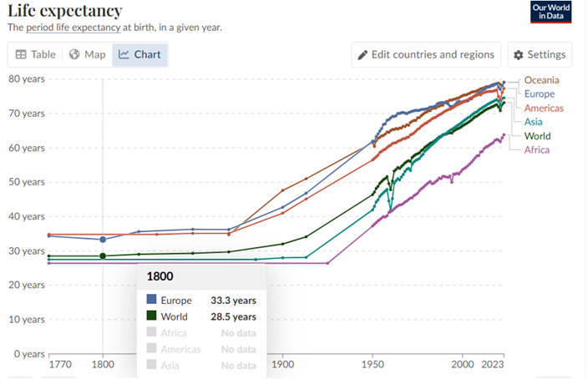Click the 50 years y-axis label
588x379 pixels.
27,182
